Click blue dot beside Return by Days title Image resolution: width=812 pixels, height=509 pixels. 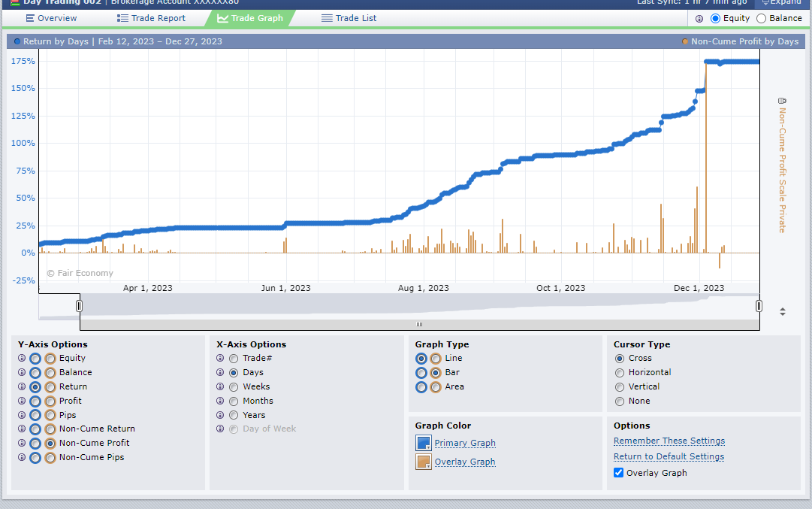(17, 41)
